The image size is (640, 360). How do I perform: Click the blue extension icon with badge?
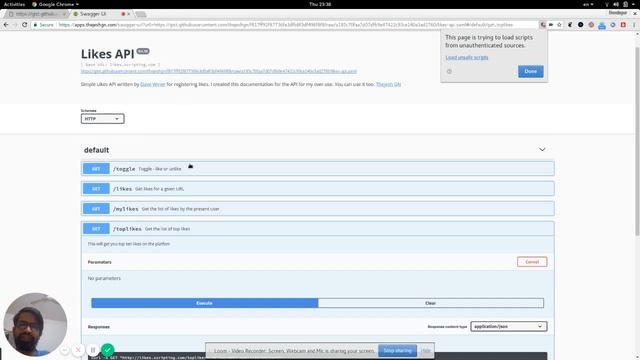[x=602, y=25]
